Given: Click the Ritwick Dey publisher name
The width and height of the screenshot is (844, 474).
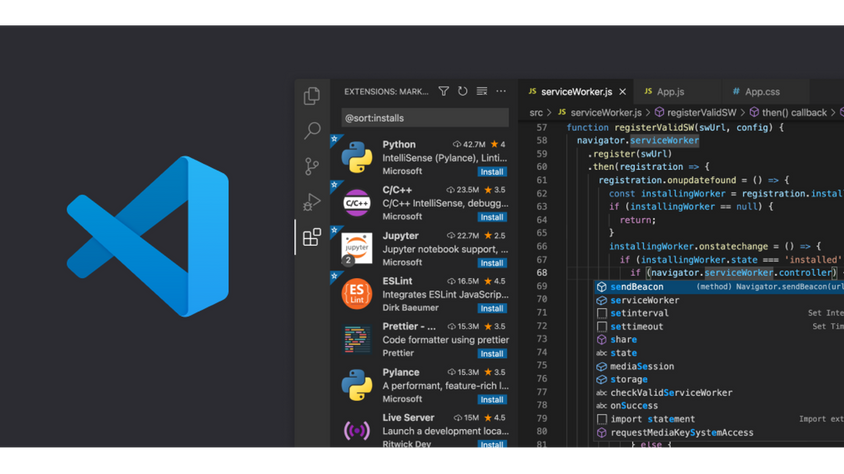Looking at the screenshot, I should pyautogui.click(x=406, y=444).
